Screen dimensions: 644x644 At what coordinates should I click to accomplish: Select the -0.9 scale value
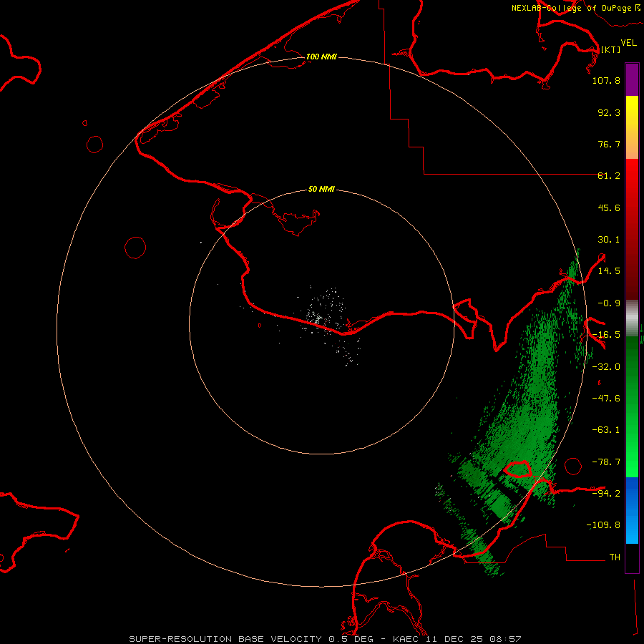609,303
